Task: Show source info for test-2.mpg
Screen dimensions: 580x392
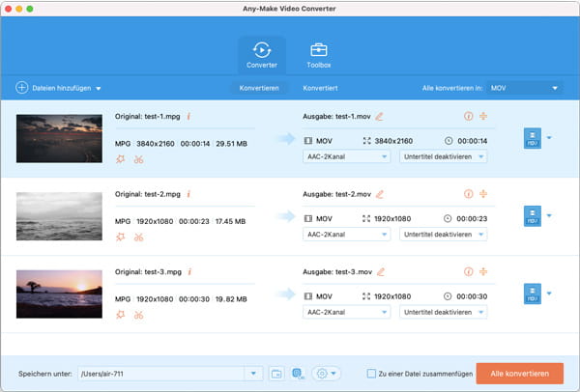Action: [x=188, y=194]
